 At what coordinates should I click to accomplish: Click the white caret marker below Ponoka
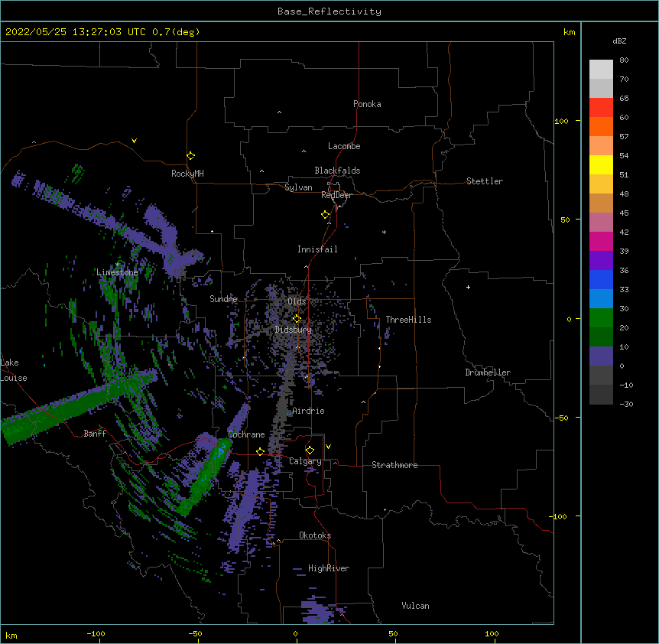(280, 112)
